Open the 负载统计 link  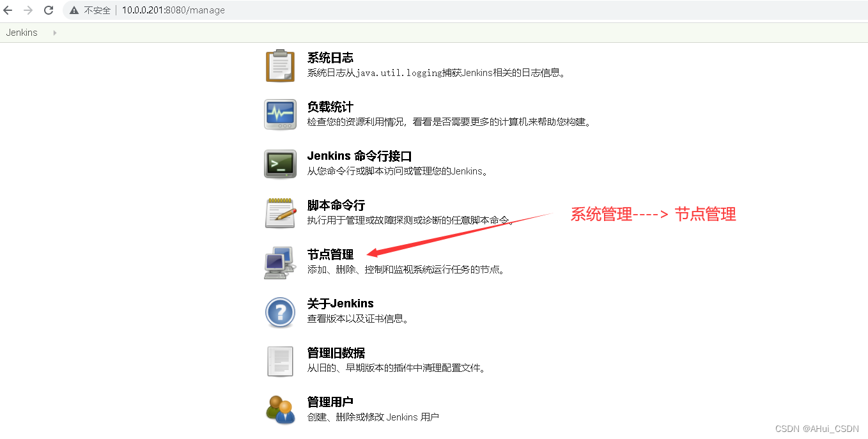pos(330,107)
